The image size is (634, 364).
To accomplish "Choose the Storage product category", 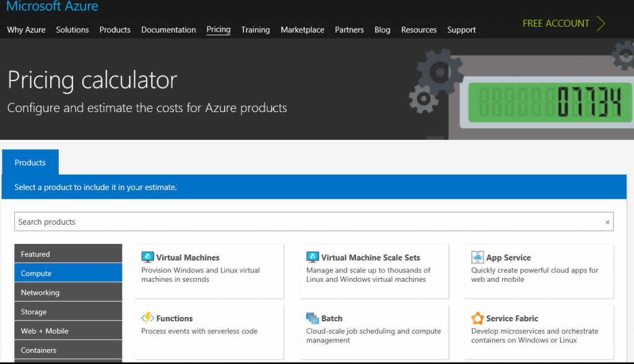I will click(68, 312).
